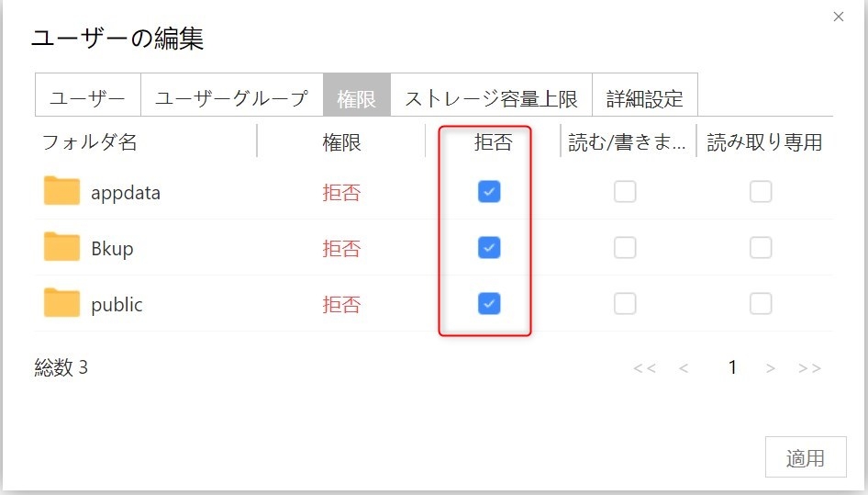Click the フォルダ名 column header
Viewport: 868px width, 495px height.
coord(90,142)
